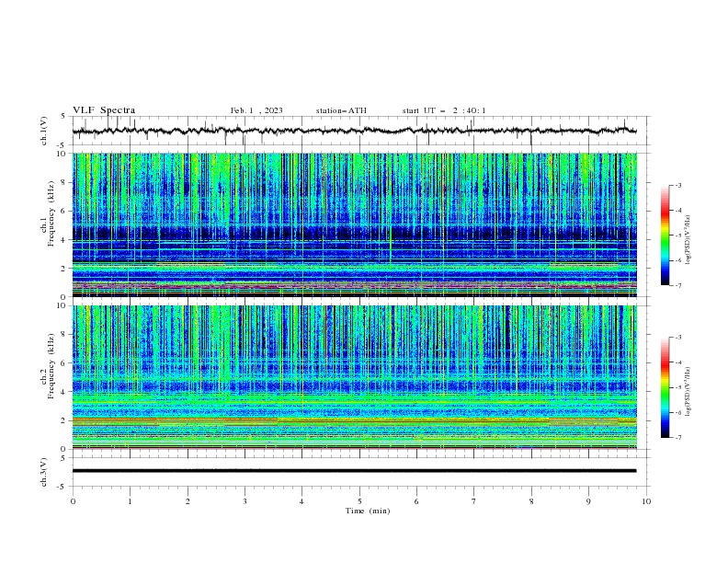Screen dimensions: 728x563
Task: Click time-axis tick label "1"
Action: [x=130, y=501]
